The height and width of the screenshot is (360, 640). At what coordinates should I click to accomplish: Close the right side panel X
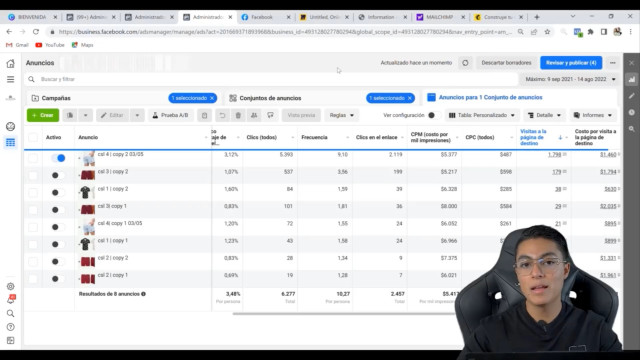[x=631, y=63]
